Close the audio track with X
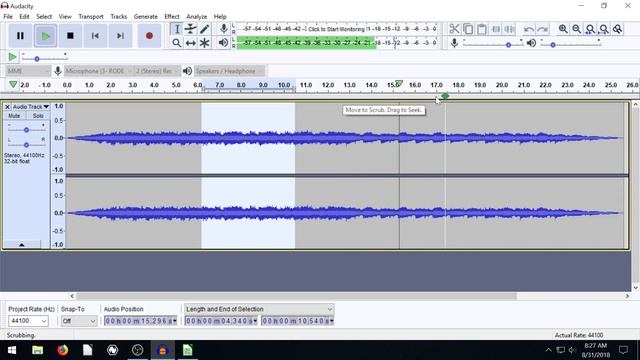Viewport: 640px width, 360px height. (7, 107)
